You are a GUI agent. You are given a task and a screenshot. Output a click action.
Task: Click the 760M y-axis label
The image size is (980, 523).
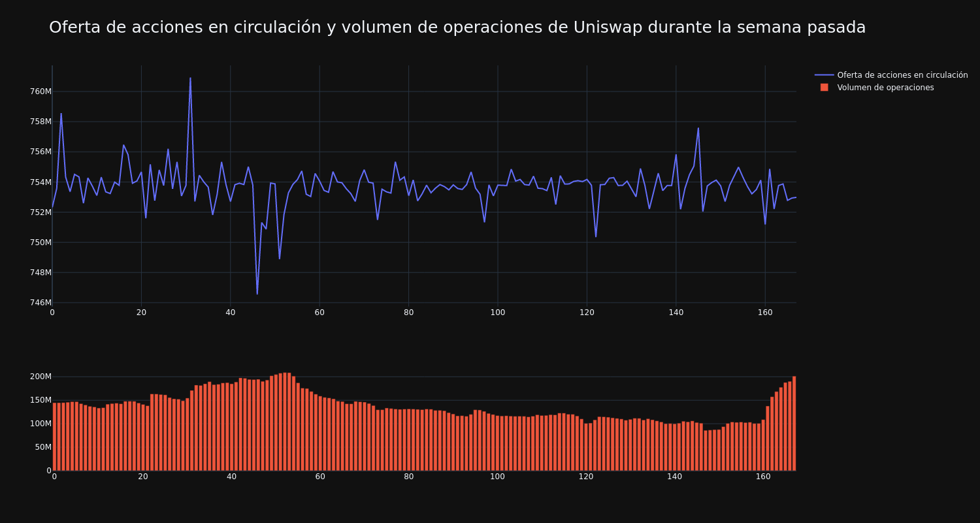[41, 92]
